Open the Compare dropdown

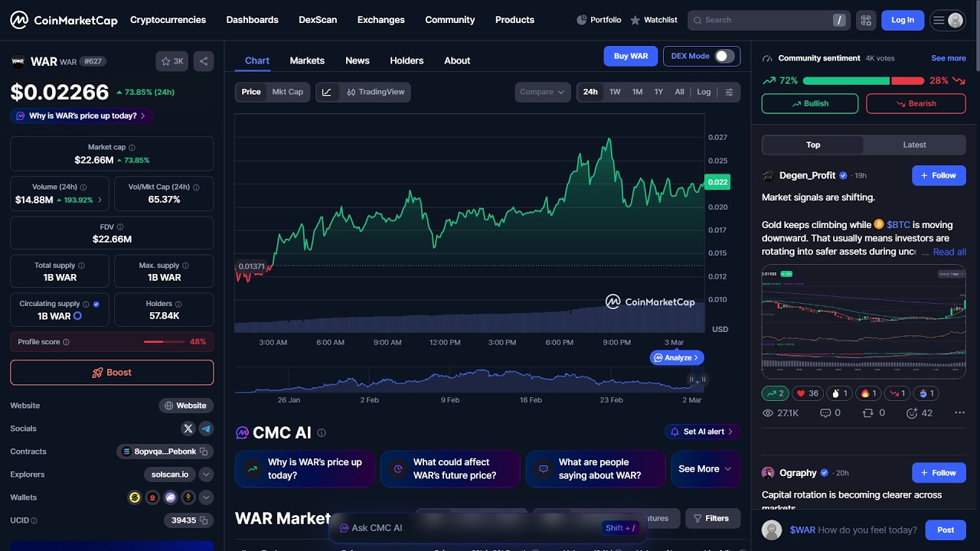coord(542,92)
